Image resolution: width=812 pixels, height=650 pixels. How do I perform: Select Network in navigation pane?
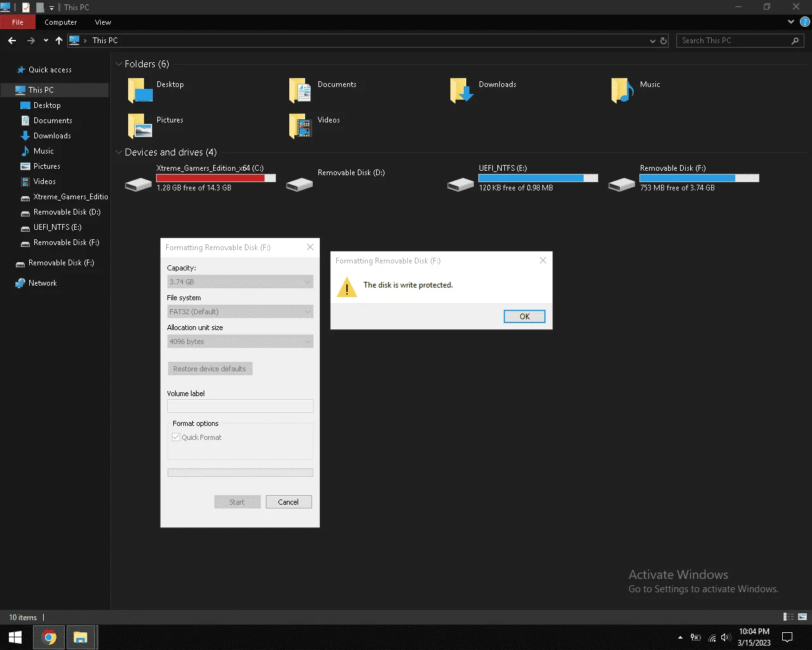click(x=43, y=283)
